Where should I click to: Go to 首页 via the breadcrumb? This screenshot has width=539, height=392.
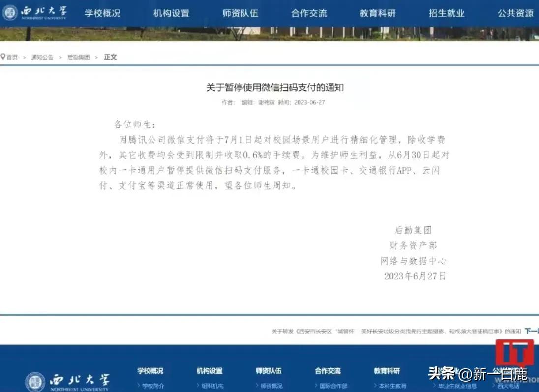[12, 57]
